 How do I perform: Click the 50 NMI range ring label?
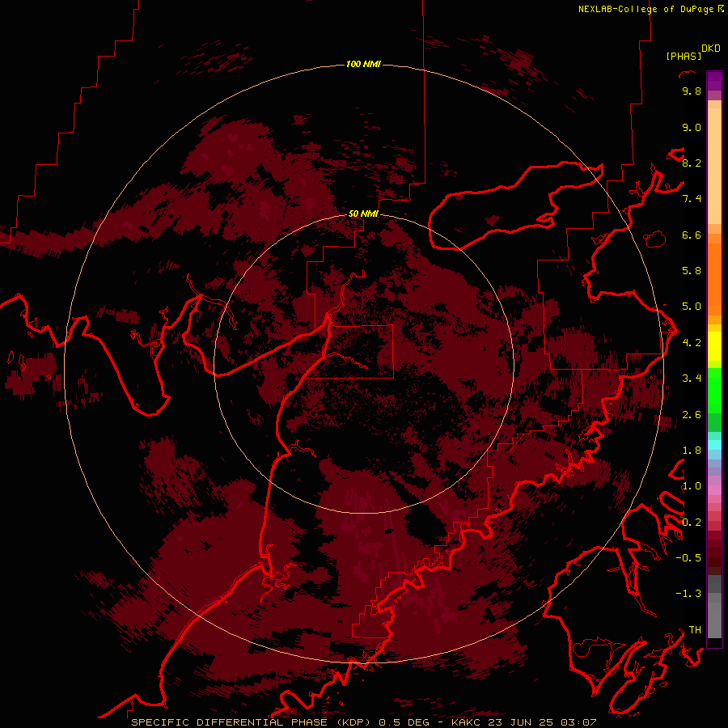coord(363,214)
